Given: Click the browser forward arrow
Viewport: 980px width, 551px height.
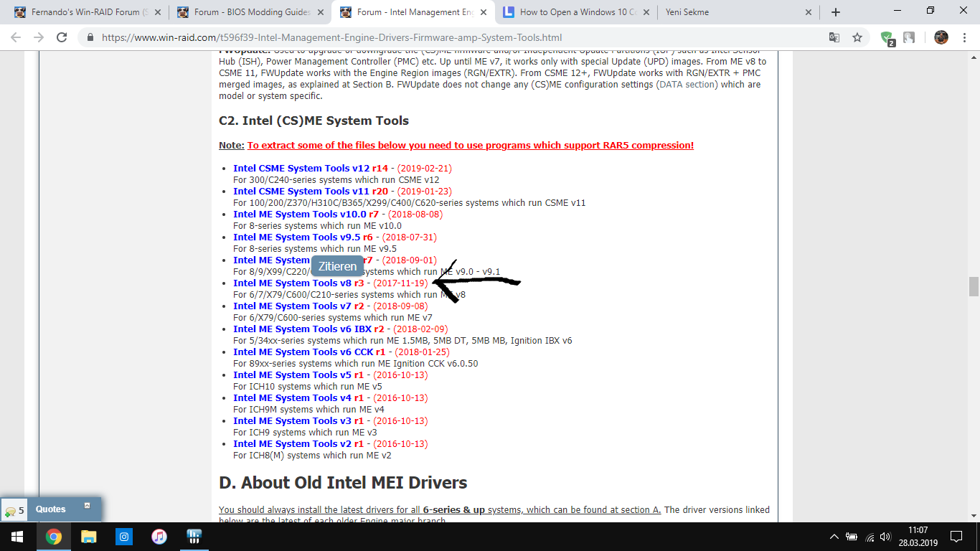Looking at the screenshot, I should pos(39,37).
